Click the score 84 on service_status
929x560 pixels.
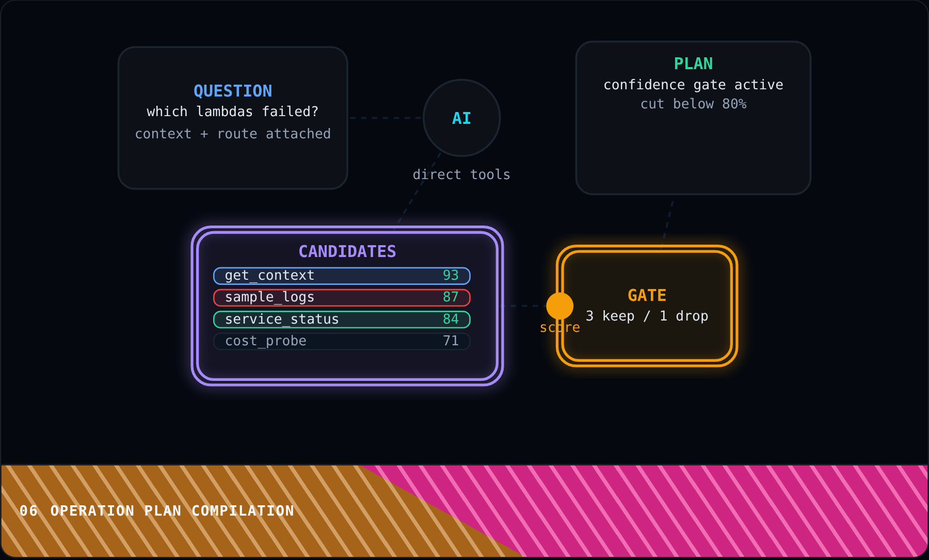point(451,319)
